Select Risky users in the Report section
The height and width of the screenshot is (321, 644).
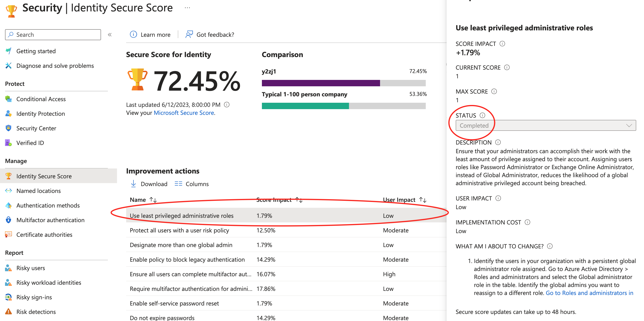tap(30, 268)
